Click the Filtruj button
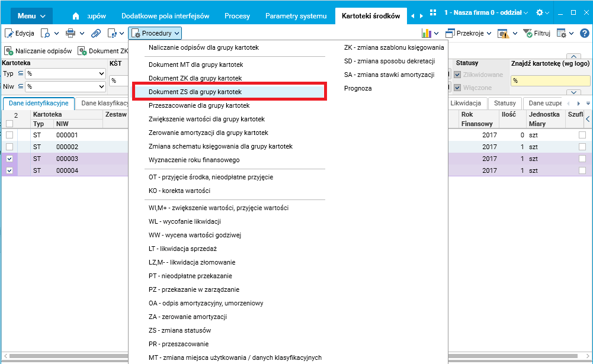This screenshot has height=364, width=593. point(537,33)
